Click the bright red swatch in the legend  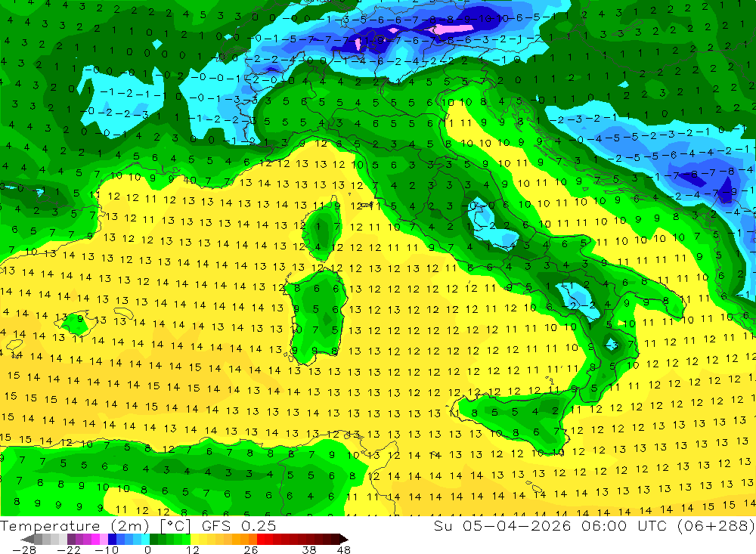click(261, 539)
